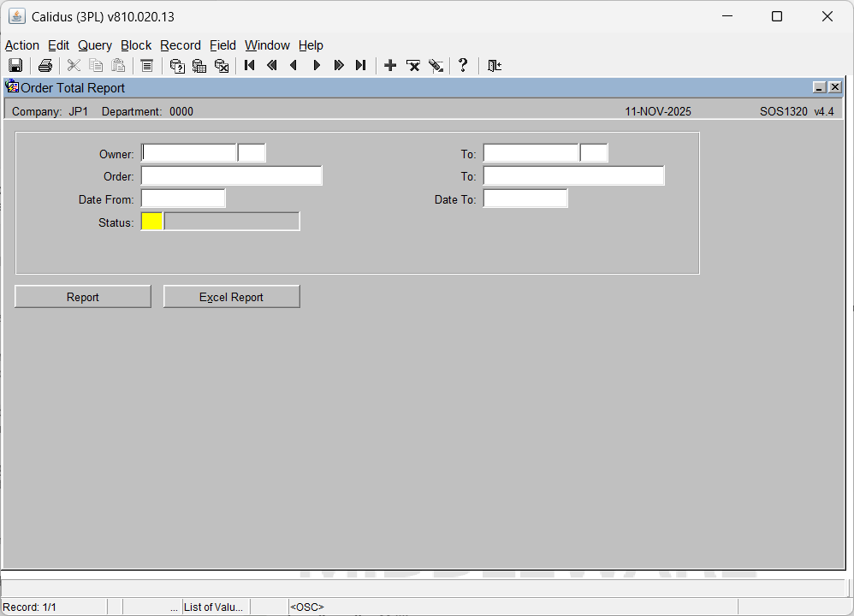Click the Report button
The height and width of the screenshot is (616, 854).
(x=83, y=297)
